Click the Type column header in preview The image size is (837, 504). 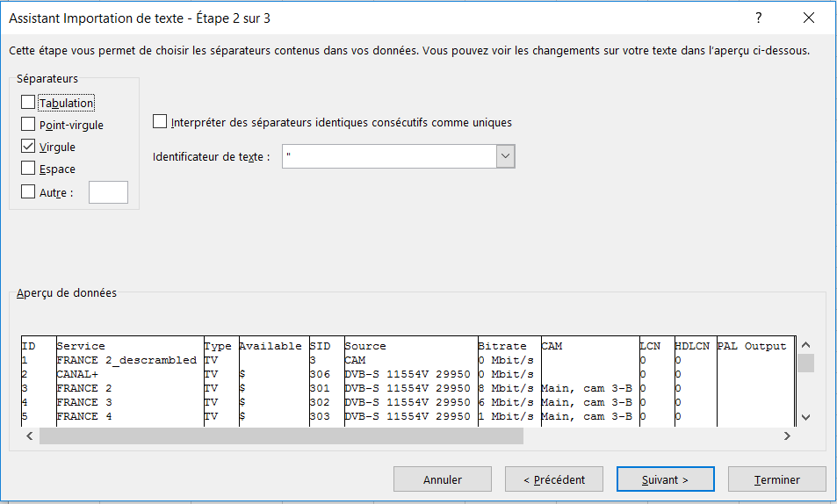point(218,346)
